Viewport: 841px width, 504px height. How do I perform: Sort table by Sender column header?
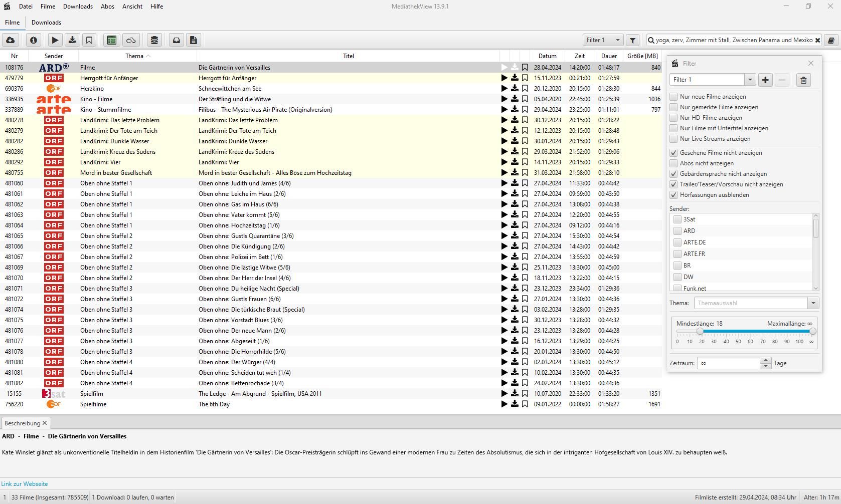click(x=54, y=56)
